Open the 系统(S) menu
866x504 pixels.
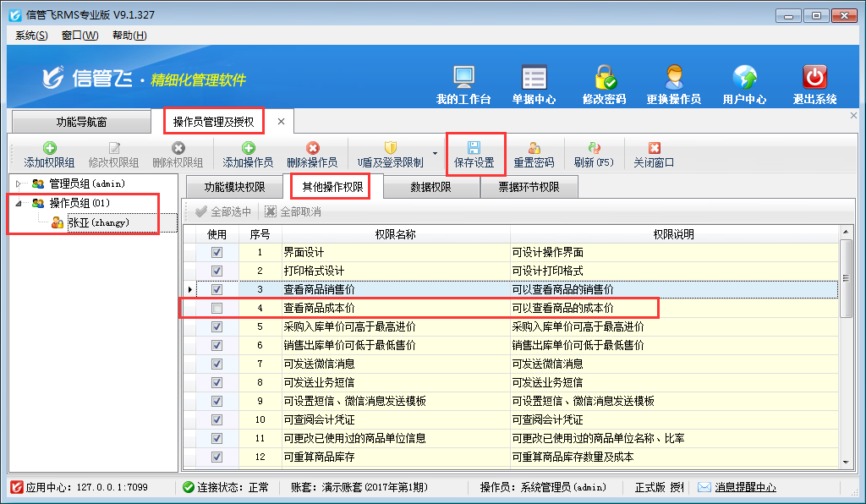(31, 36)
